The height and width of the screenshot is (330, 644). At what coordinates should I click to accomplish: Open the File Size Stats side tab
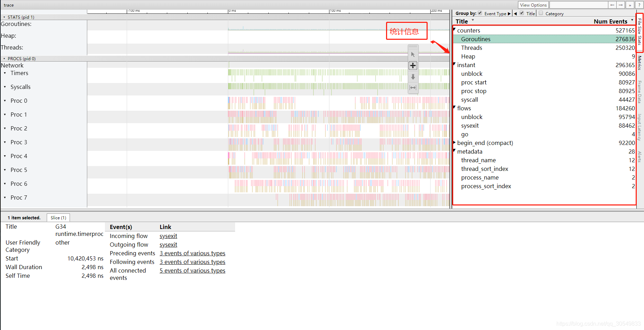pos(639,32)
